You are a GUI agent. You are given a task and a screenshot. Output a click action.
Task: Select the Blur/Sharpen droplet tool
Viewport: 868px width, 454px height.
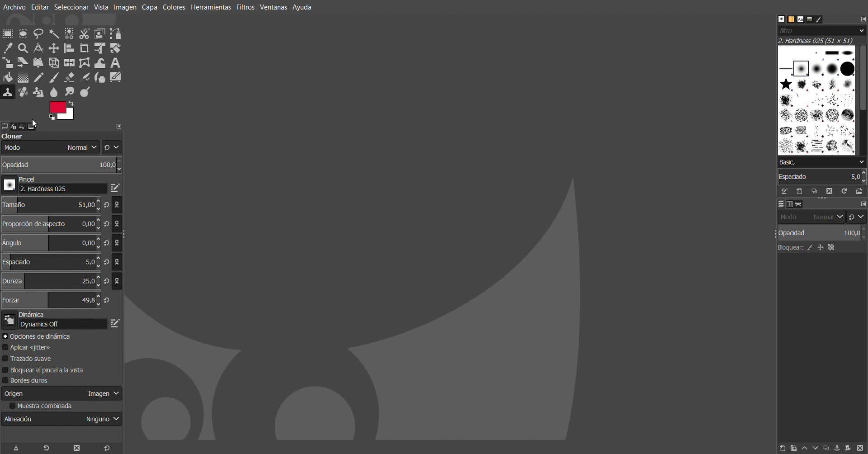(54, 92)
